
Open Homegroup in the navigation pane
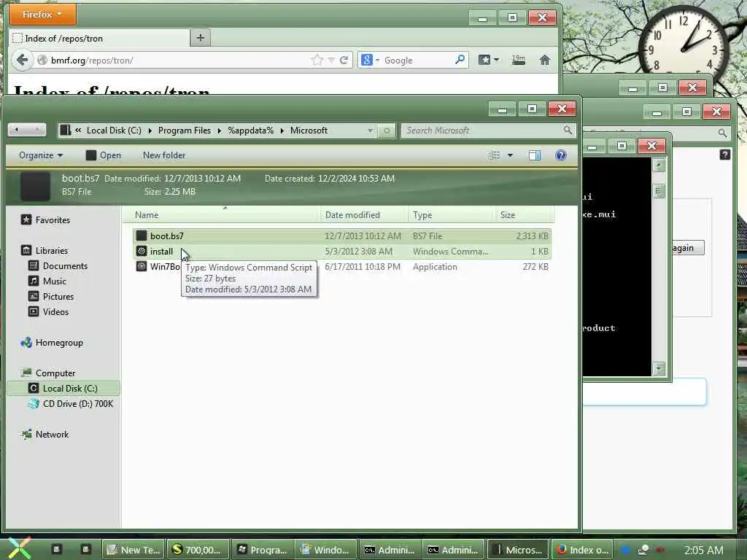click(59, 343)
